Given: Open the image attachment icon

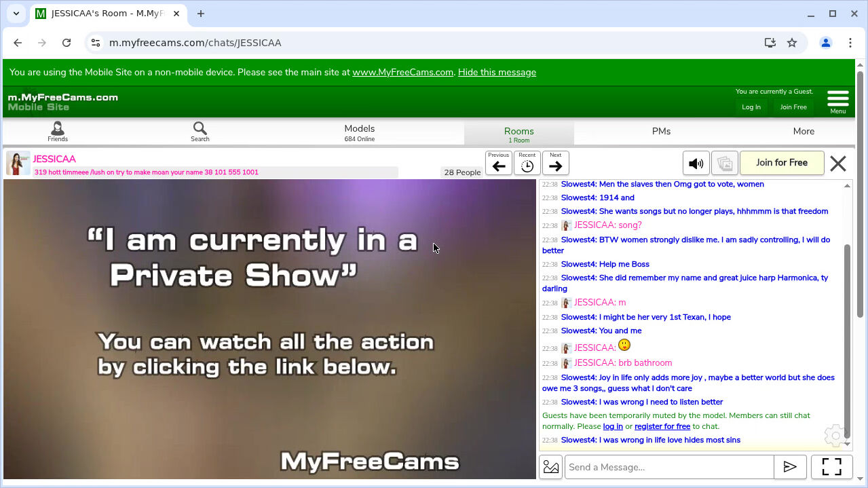Looking at the screenshot, I should click(551, 467).
